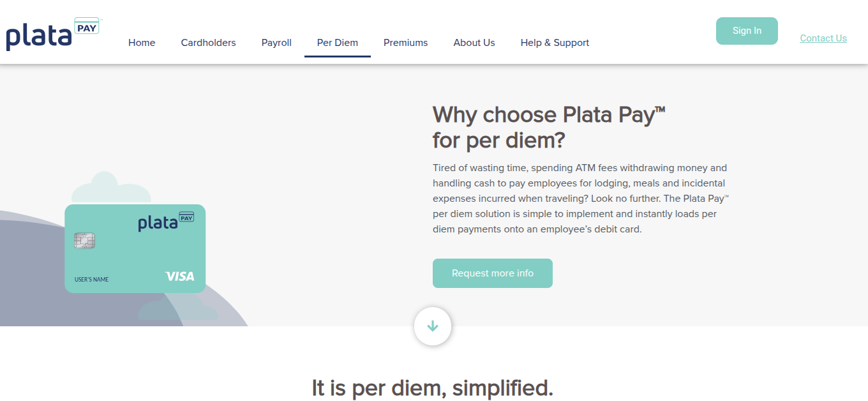Navigate to the Payroll page
Viewport: 868px width, 401px height.
point(276,43)
